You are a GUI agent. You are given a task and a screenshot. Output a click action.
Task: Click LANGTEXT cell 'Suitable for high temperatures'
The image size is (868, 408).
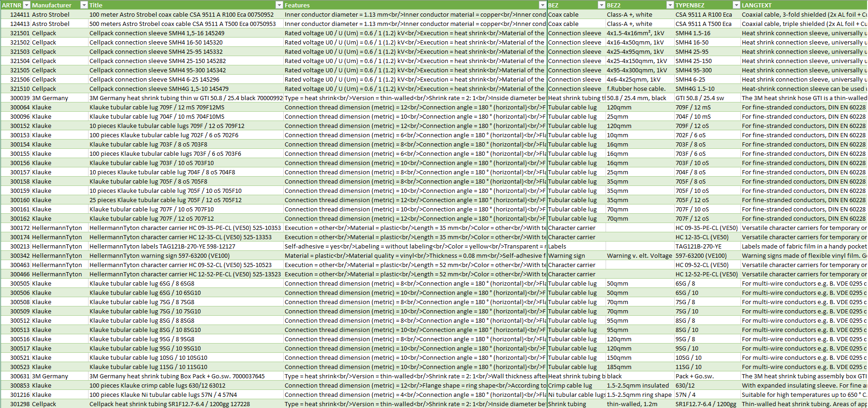click(804, 395)
